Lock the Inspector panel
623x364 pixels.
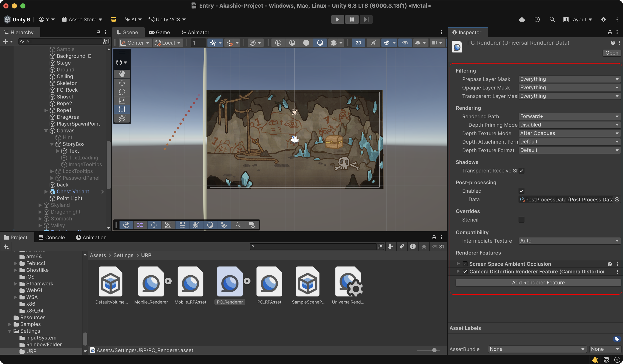click(610, 32)
